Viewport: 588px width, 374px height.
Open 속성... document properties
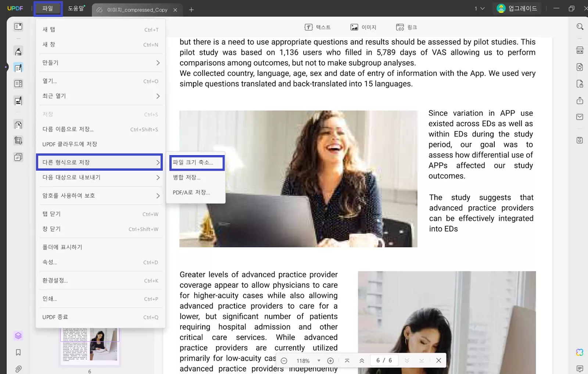coord(100,262)
